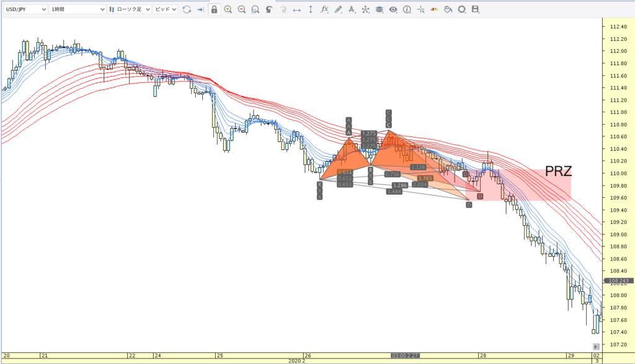This screenshot has height=364, width=635.
Task: Select the pencil drawing tool
Action: coord(338,9)
